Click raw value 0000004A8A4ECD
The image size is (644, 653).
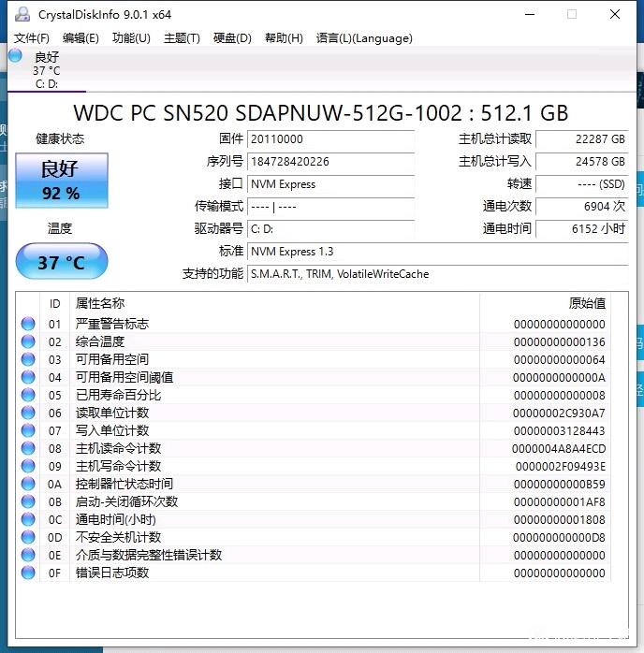pyautogui.click(x=559, y=449)
